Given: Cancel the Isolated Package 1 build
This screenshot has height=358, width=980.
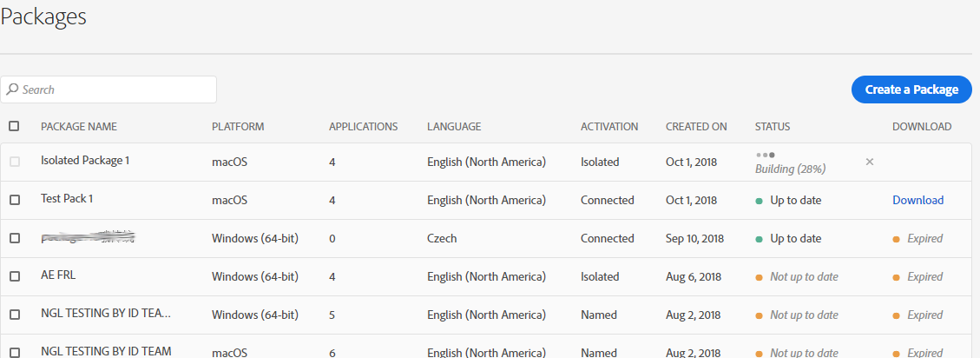Looking at the screenshot, I should (x=870, y=162).
